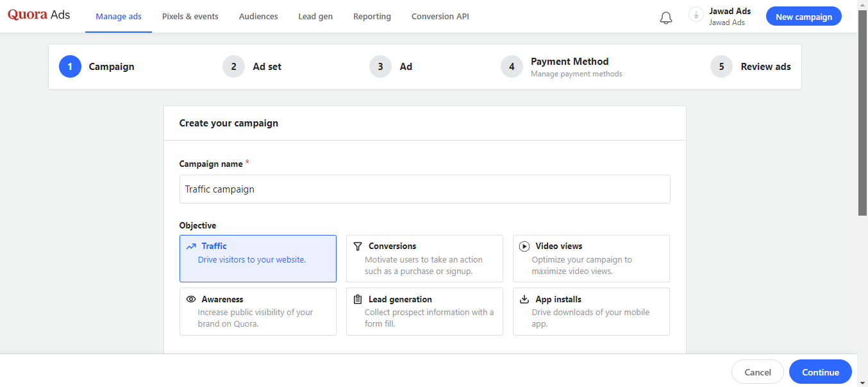Switch to the Reporting tab
The width and height of the screenshot is (868, 387).
[372, 17]
